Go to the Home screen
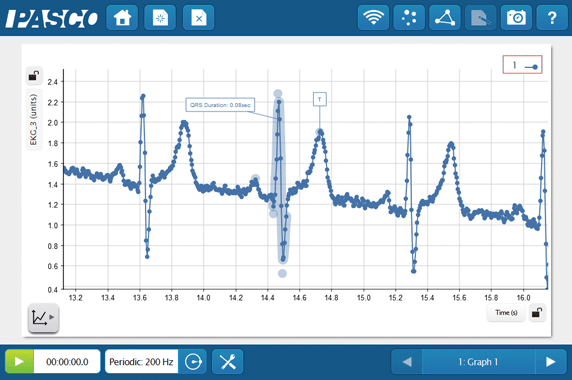The image size is (572, 380). 122,18
